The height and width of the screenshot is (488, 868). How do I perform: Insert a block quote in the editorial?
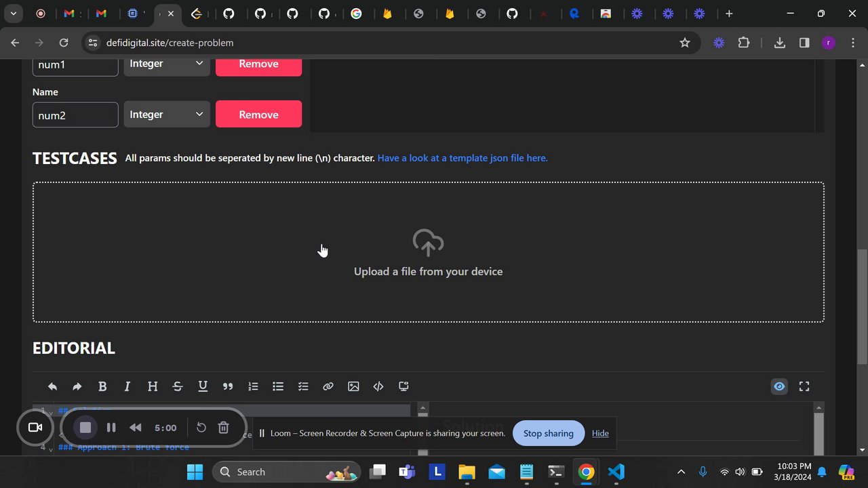228,386
